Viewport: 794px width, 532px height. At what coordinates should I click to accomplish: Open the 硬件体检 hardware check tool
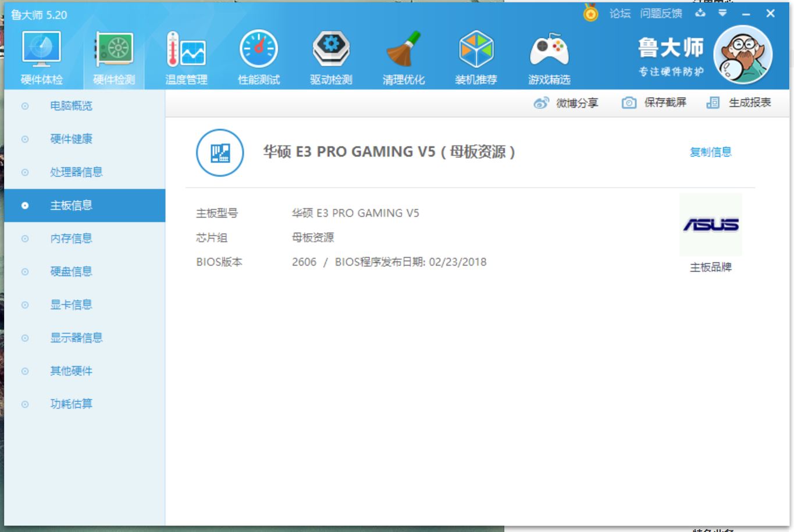pos(41,55)
